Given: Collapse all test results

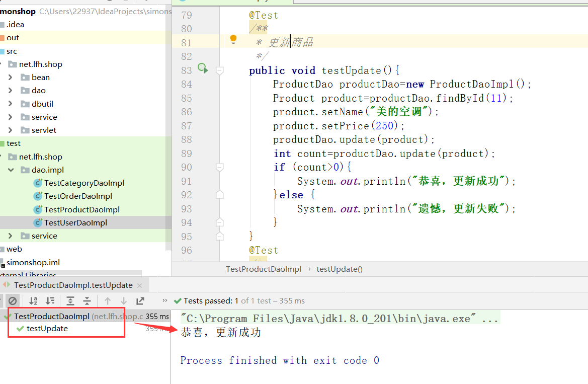Looking at the screenshot, I should click(x=87, y=300).
